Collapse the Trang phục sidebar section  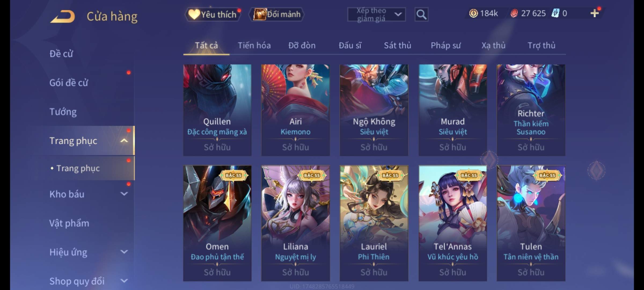click(x=124, y=141)
